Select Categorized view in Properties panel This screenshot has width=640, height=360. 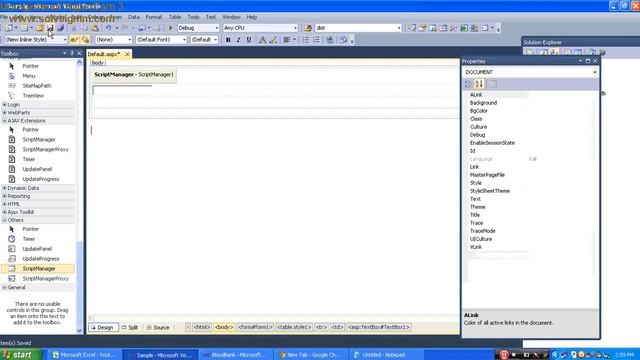pyautogui.click(x=468, y=84)
